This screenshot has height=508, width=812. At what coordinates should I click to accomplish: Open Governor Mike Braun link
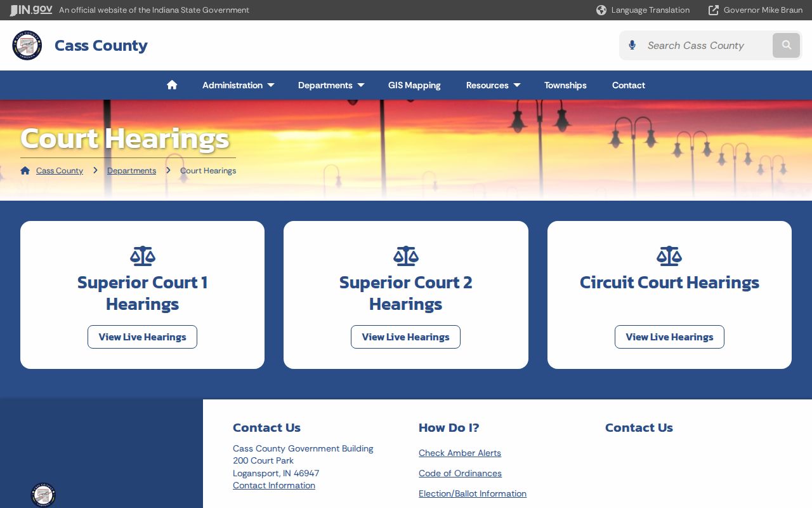(763, 10)
